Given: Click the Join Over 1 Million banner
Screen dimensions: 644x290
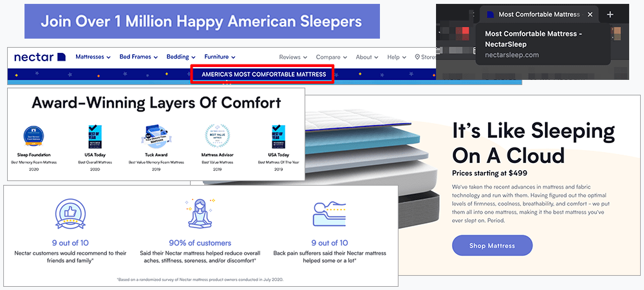Looking at the screenshot, I should pos(202,21).
